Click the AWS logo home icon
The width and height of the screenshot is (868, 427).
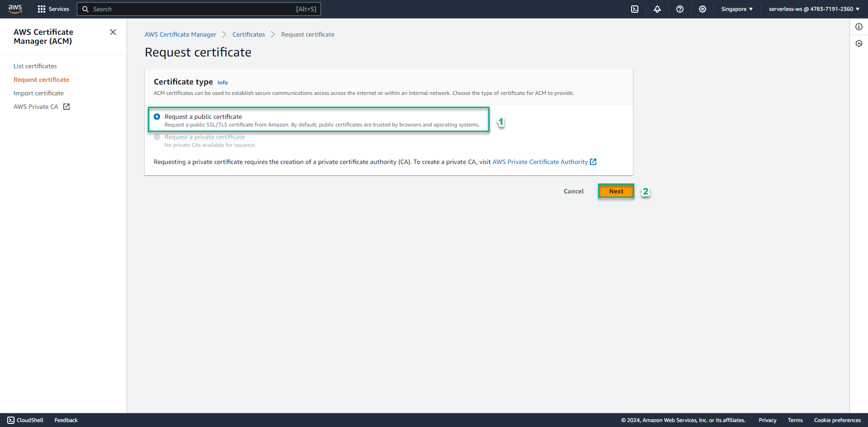[15, 9]
